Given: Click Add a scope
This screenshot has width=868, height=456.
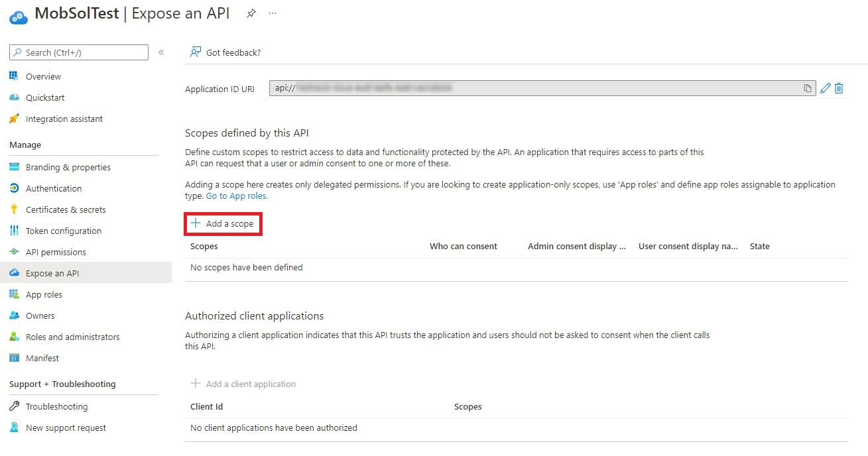Looking at the screenshot, I should (223, 224).
